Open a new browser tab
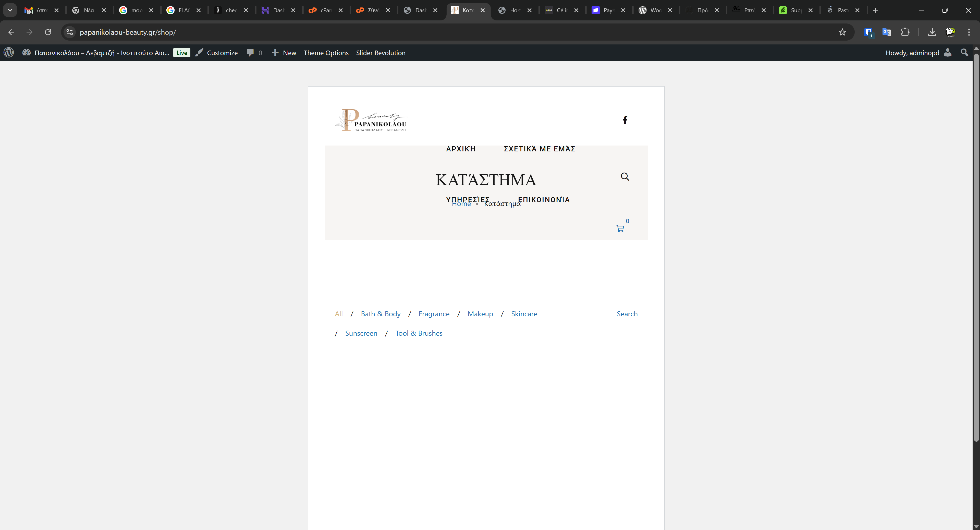This screenshot has width=980, height=530. coord(875,10)
